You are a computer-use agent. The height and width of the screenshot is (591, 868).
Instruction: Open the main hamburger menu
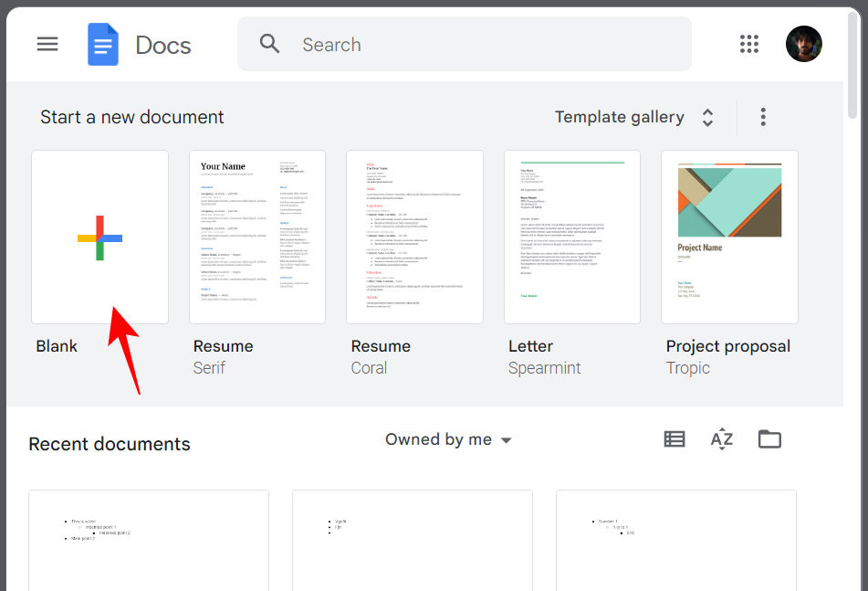click(47, 44)
